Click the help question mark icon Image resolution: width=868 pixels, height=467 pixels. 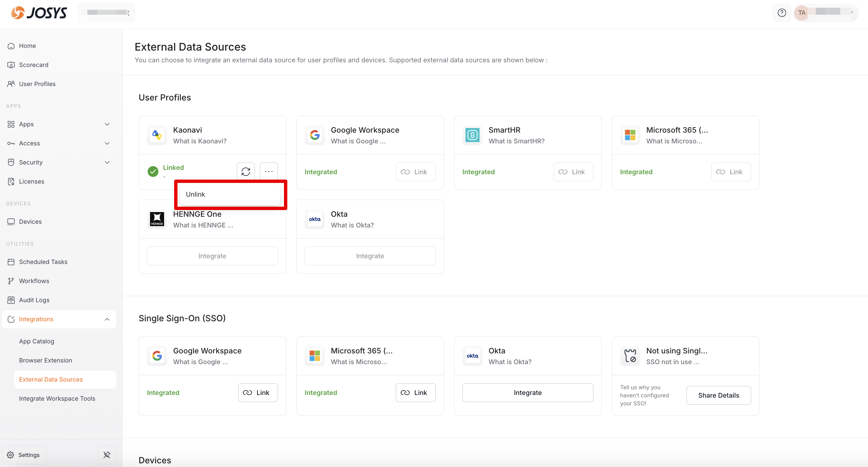click(x=781, y=13)
